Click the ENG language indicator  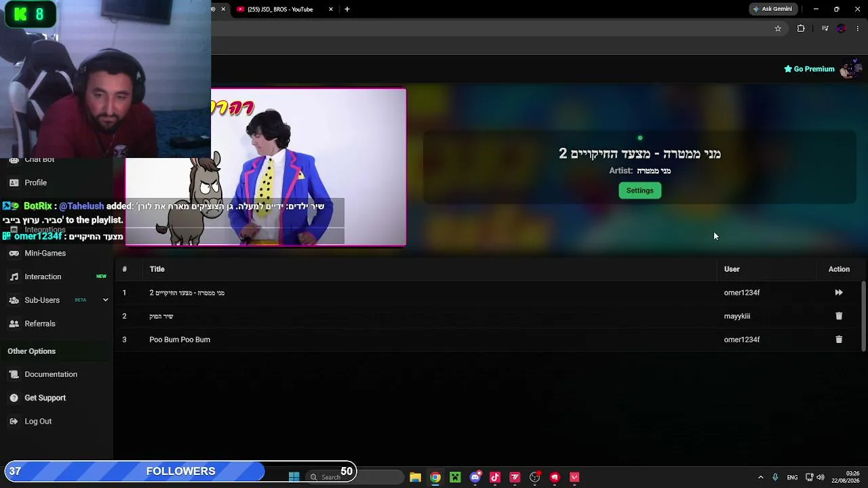[x=792, y=477]
